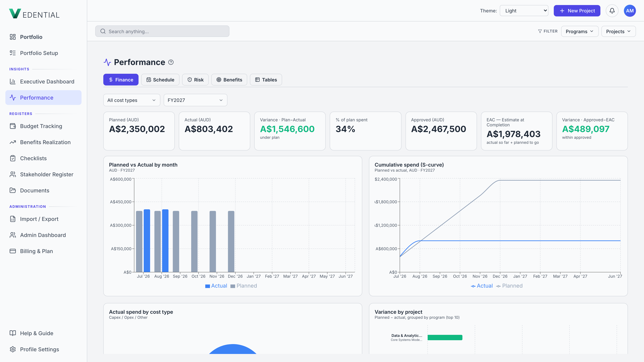Click the Variance by project title
This screenshot has height=362, width=644.
point(398,312)
